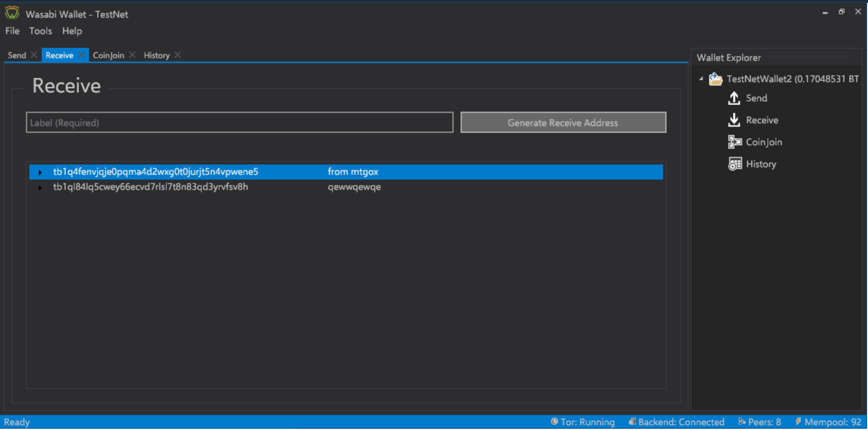The height and width of the screenshot is (431, 868).
Task: Minimize the Wasabi Wallet window
Action: 825,12
